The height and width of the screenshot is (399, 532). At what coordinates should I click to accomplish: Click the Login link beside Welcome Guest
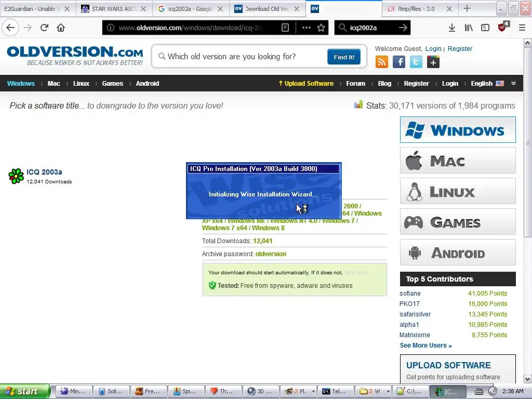tap(433, 48)
